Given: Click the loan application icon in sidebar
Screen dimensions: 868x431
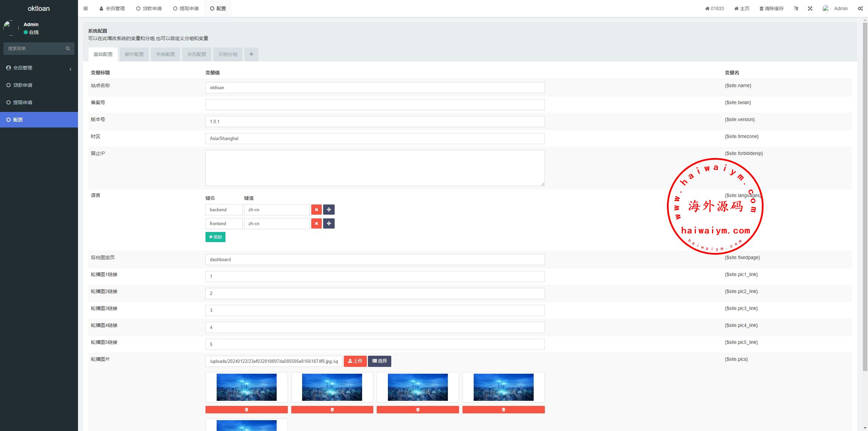Looking at the screenshot, I should (x=8, y=85).
